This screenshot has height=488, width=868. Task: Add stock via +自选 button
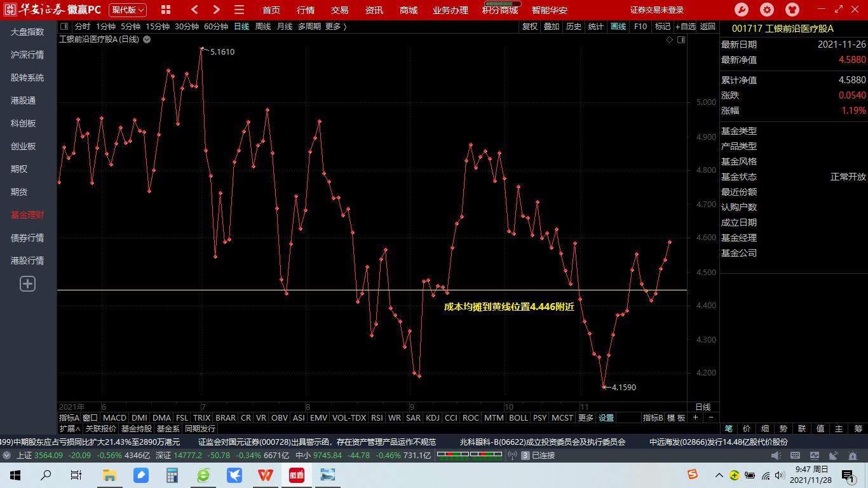pos(686,27)
